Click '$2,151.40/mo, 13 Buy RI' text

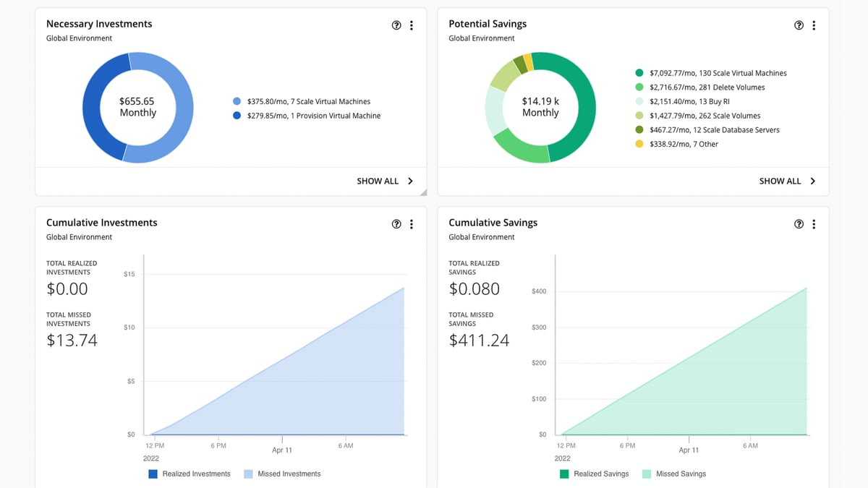pos(690,102)
